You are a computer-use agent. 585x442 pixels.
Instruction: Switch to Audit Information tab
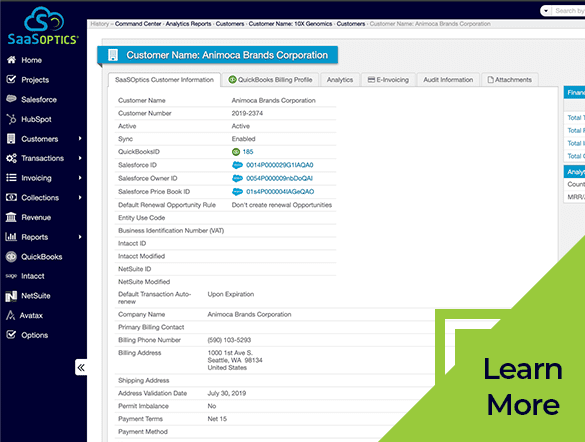click(448, 80)
